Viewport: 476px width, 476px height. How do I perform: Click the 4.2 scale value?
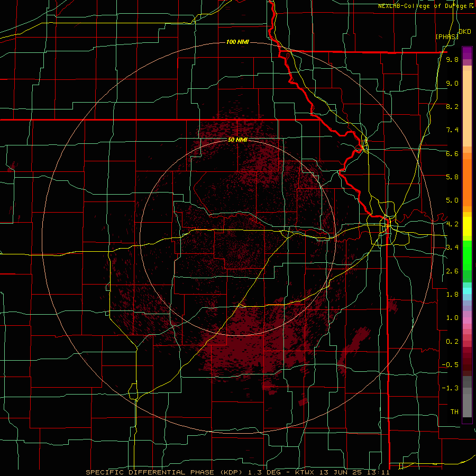click(452, 224)
